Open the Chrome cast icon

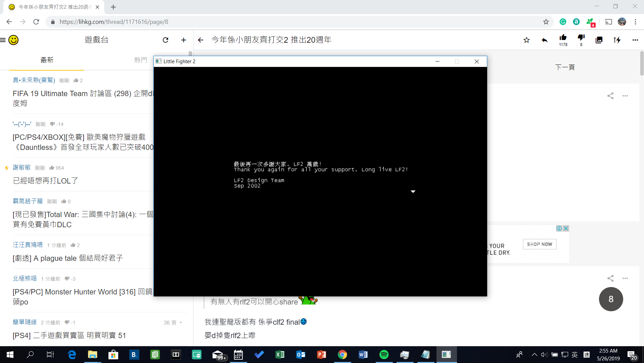coord(608,22)
